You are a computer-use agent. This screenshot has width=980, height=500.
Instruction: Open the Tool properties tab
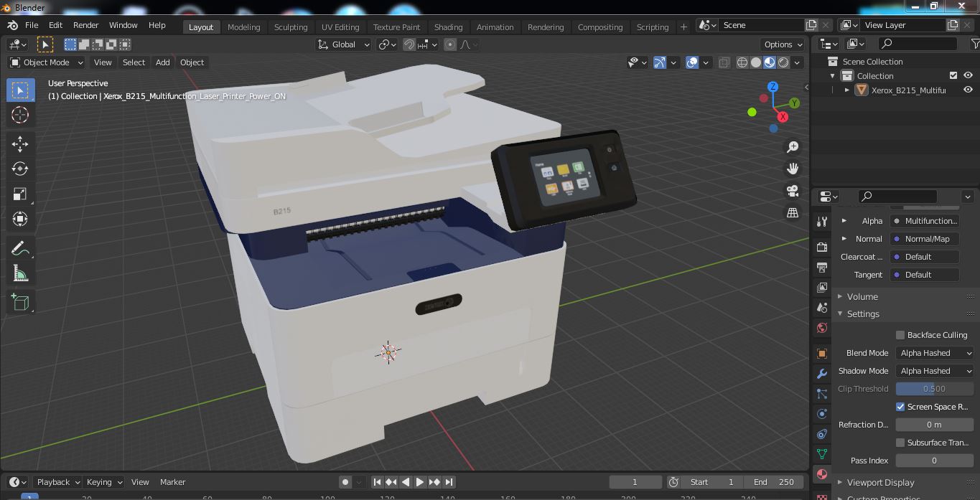(x=822, y=222)
